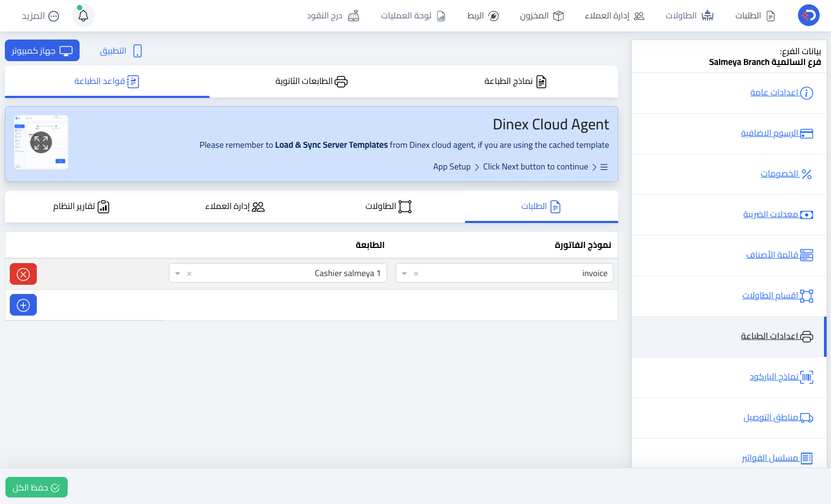Image resolution: width=831 pixels, height=504 pixels.
Task: Open نماذج الباركود barcode templates
Action: tap(781, 377)
